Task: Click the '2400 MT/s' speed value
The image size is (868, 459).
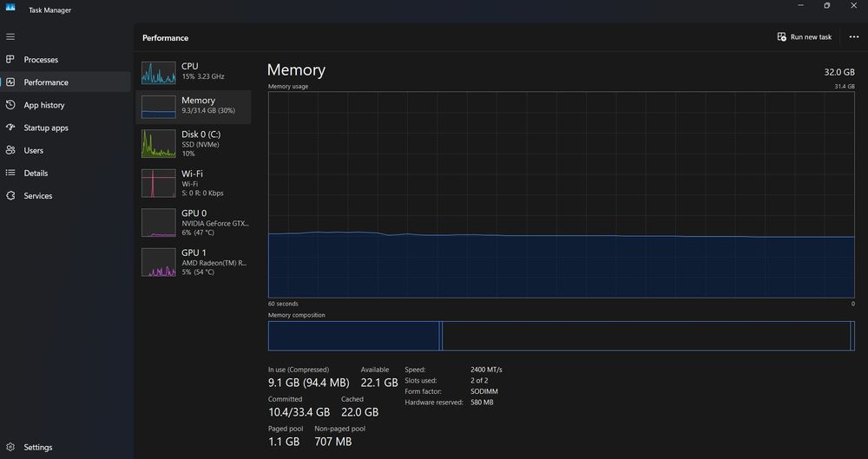Action: coord(486,370)
